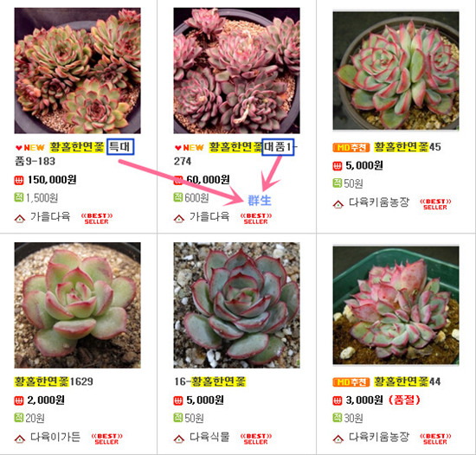476x455 pixels.
Task: Open the 황홀한연꽃1629 single rosette photo
Action: [x=77, y=305]
